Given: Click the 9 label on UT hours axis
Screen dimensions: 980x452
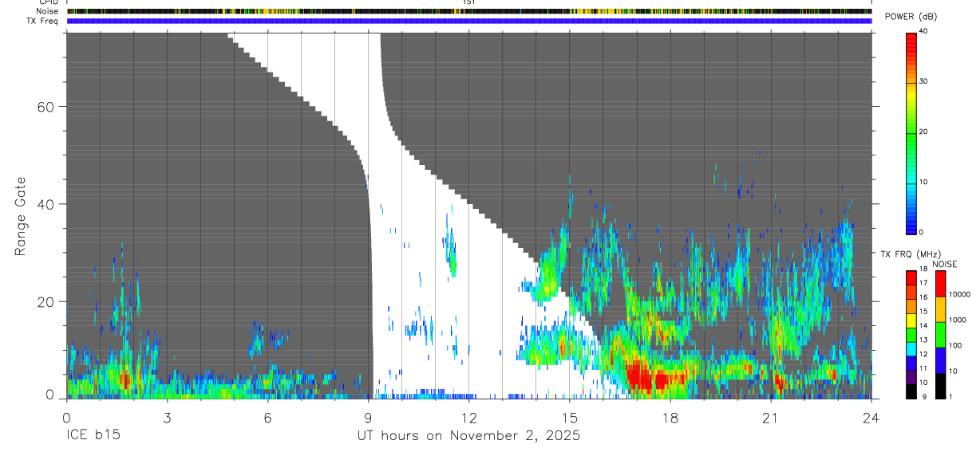Looking at the screenshot, I should coord(368,418).
